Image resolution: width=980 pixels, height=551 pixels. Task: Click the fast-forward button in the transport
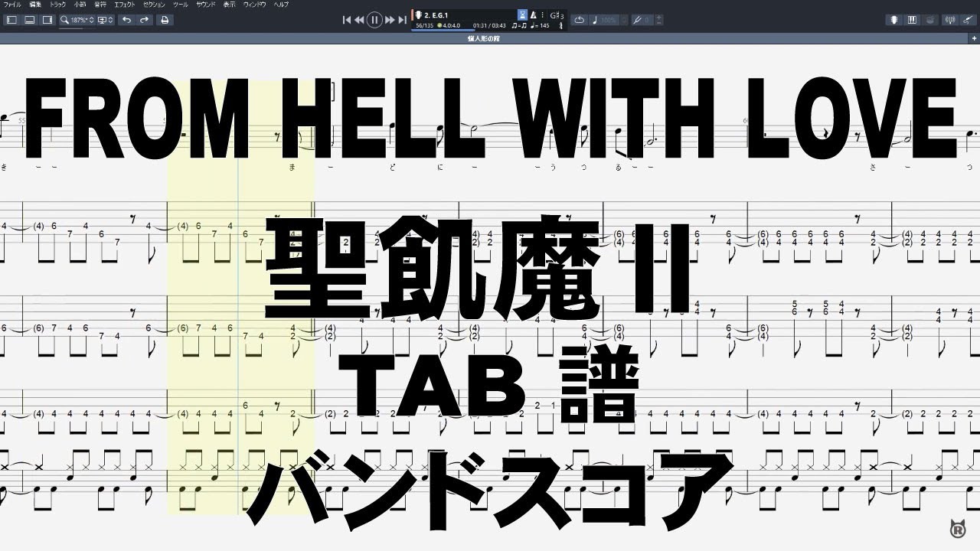[x=390, y=20]
